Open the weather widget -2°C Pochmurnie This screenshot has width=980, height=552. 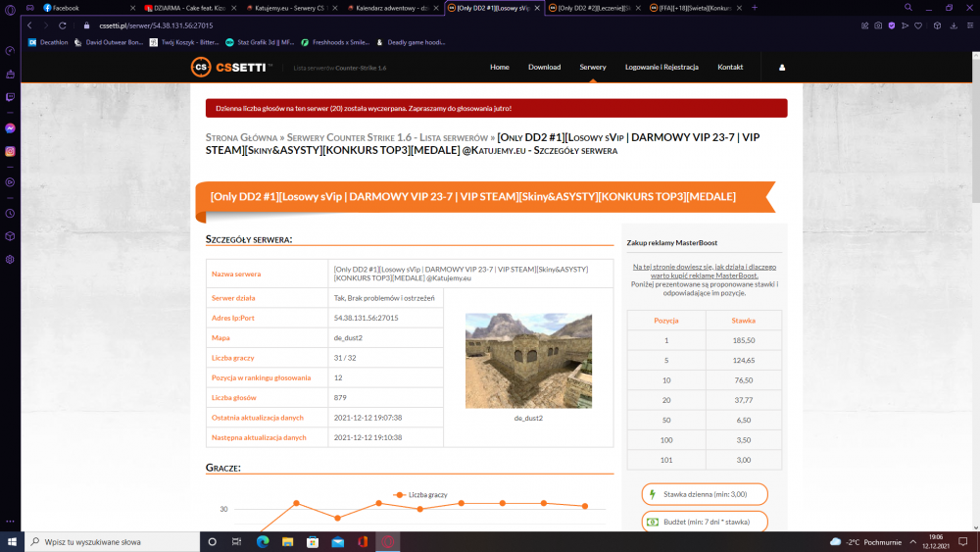pyautogui.click(x=865, y=542)
